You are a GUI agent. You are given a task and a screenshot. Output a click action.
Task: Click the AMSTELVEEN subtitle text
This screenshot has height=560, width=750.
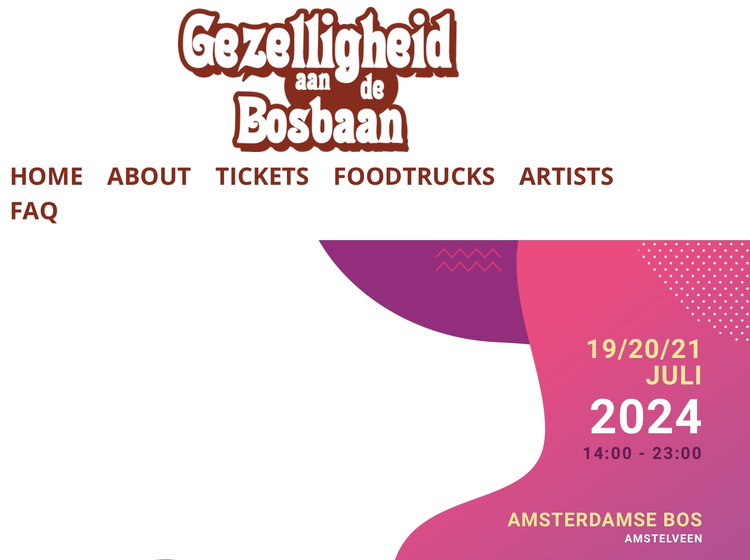pos(663,538)
